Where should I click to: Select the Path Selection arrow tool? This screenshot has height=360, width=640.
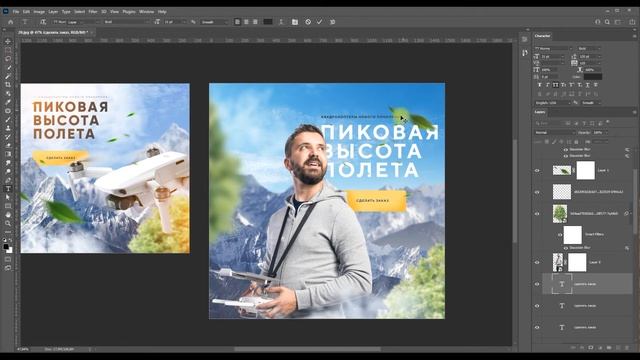(x=8, y=197)
